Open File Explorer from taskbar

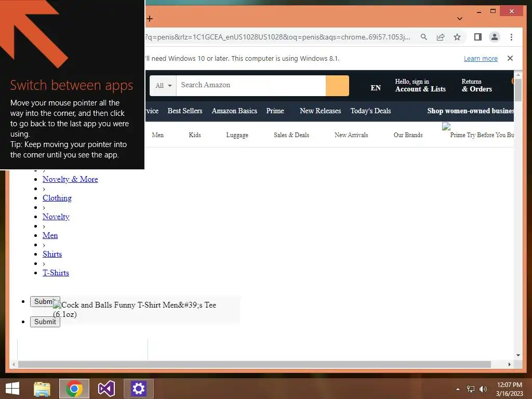(42, 389)
